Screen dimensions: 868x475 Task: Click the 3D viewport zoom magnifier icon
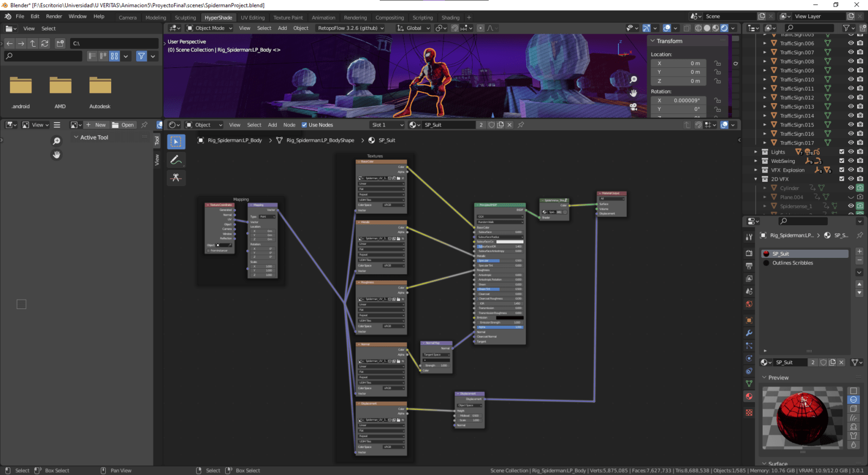(633, 80)
